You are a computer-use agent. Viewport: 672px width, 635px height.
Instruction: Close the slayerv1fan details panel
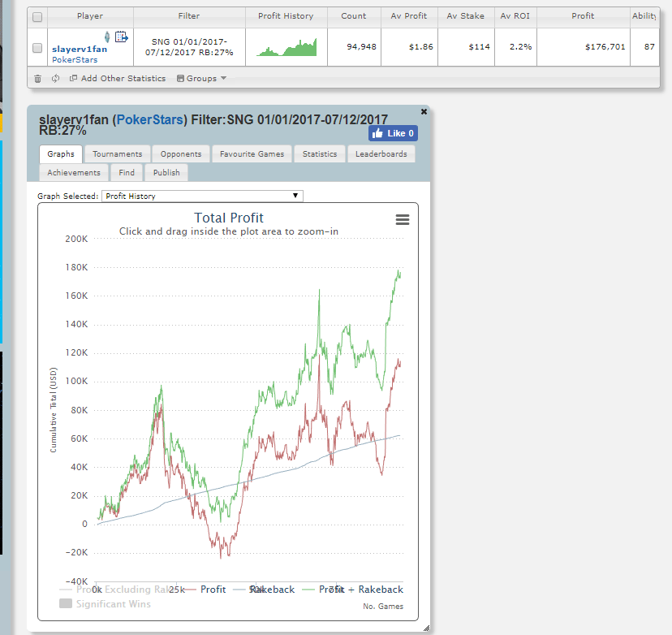[424, 111]
